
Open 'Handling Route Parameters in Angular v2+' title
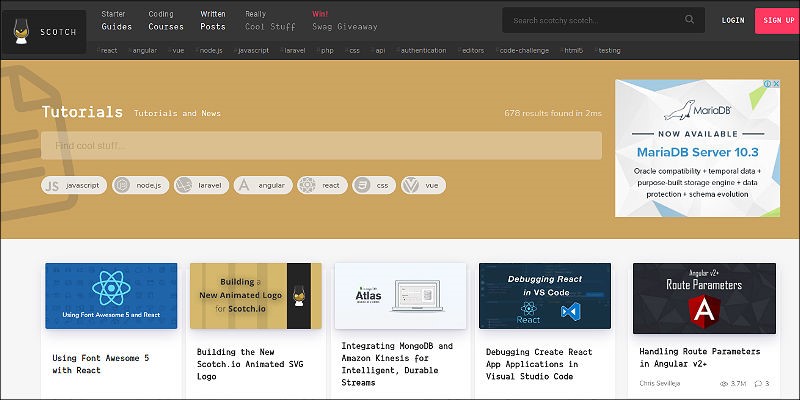tap(699, 358)
